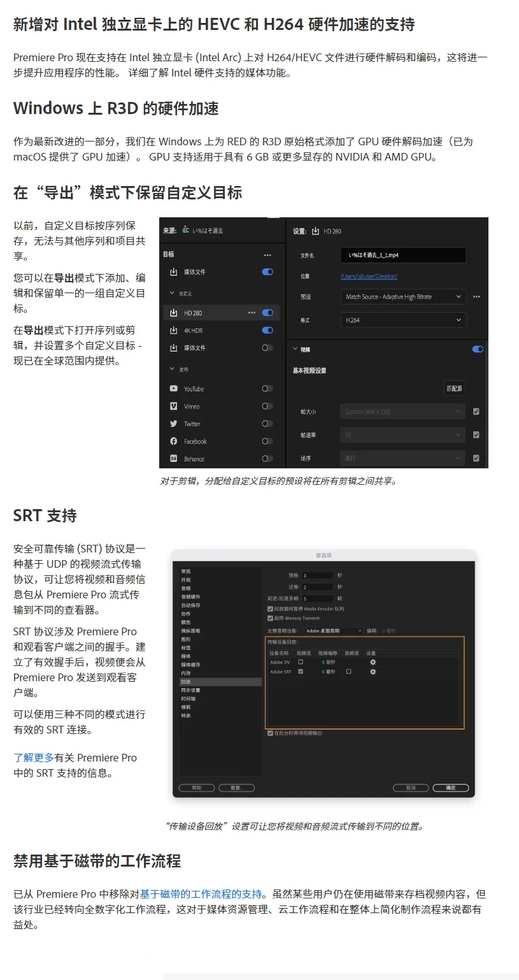The height and width of the screenshot is (980, 519).
Task: Open the 帧速率 dropdown showing 30
Action: coord(402,435)
